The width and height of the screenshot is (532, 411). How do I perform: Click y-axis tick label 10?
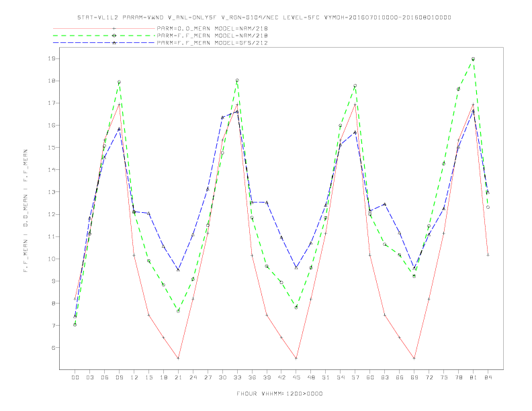[51, 259]
